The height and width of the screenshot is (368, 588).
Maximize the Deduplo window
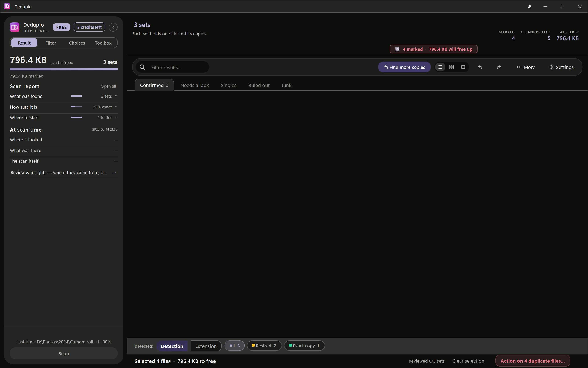click(562, 7)
